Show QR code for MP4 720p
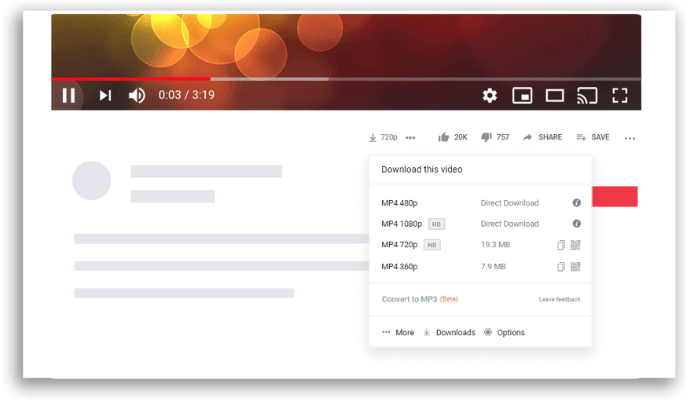 click(x=575, y=245)
